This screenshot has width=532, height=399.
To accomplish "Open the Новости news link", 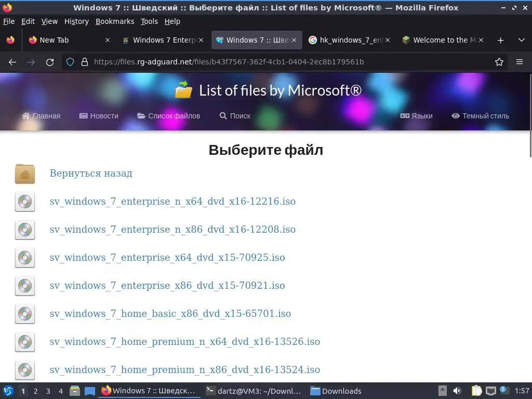I will (x=99, y=116).
